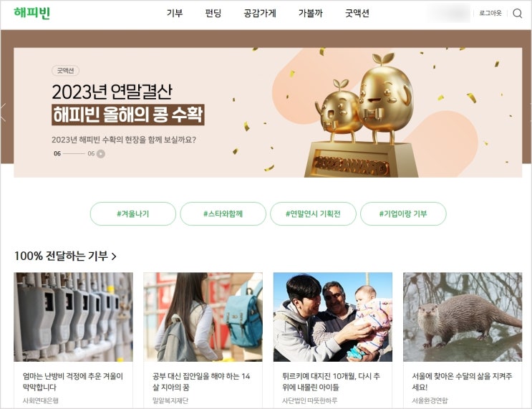This screenshot has width=532, height=409.
Task: Open the 튀르키예 대지진 article title
Action: 331,382
